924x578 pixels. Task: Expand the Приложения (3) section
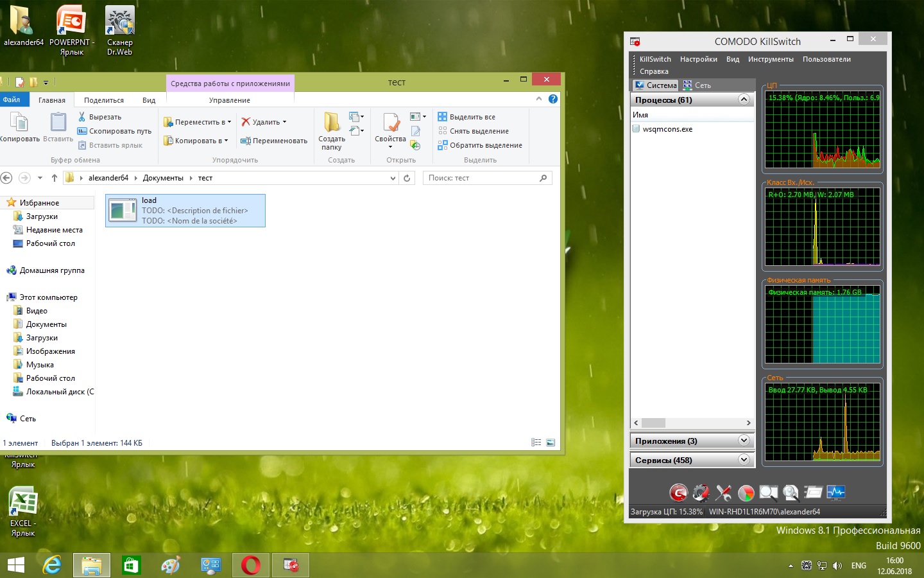[x=744, y=441]
